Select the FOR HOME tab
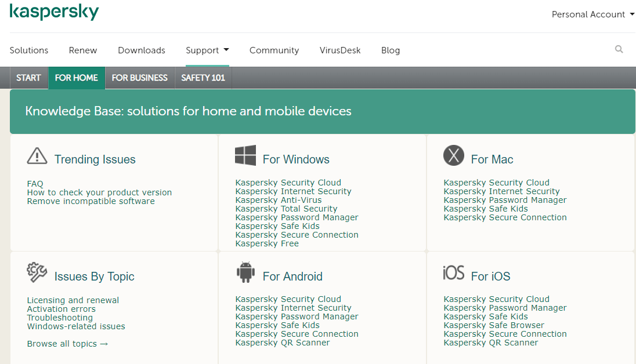The width and height of the screenshot is (636, 364). tap(77, 78)
